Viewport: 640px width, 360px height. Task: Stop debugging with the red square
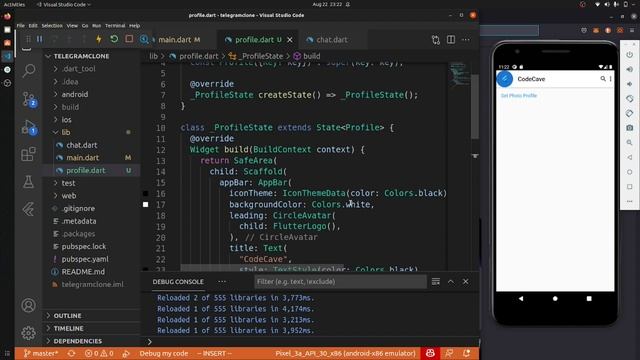point(129,39)
